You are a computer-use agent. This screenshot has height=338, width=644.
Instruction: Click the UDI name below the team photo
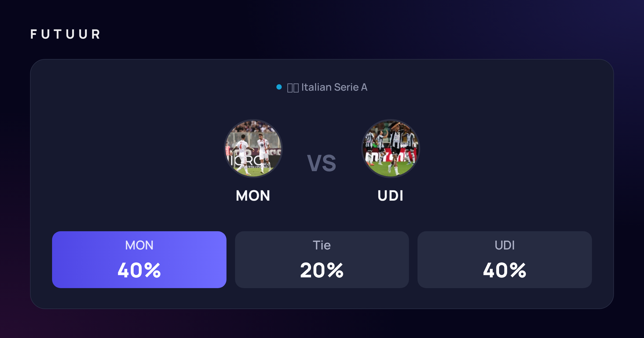point(390,196)
